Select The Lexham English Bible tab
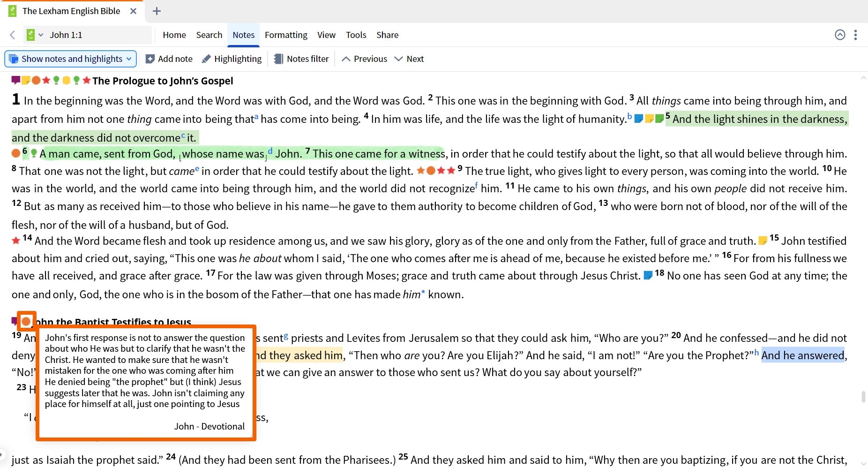 point(71,11)
